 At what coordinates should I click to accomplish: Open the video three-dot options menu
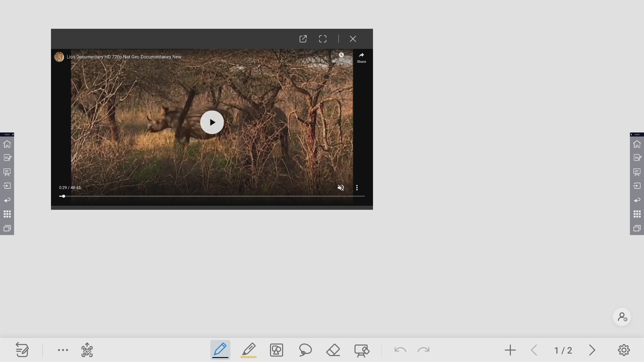click(x=357, y=188)
